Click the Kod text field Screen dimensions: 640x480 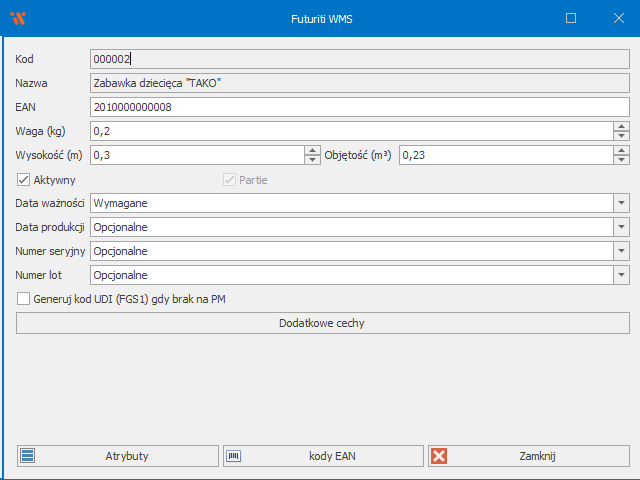click(350, 59)
